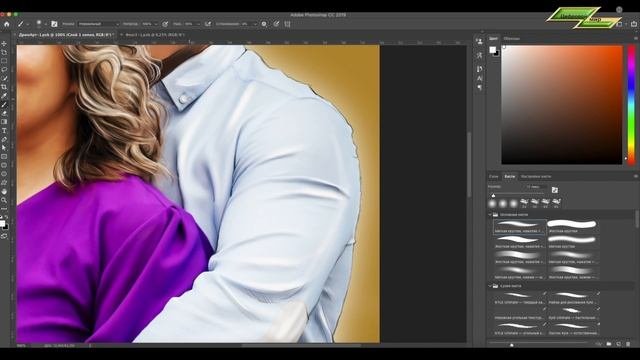Click icon next to brush size field
640x360 pixels.
click(555, 190)
